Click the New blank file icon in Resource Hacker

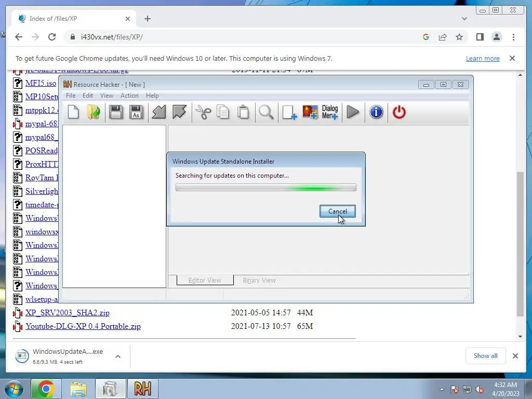point(73,112)
